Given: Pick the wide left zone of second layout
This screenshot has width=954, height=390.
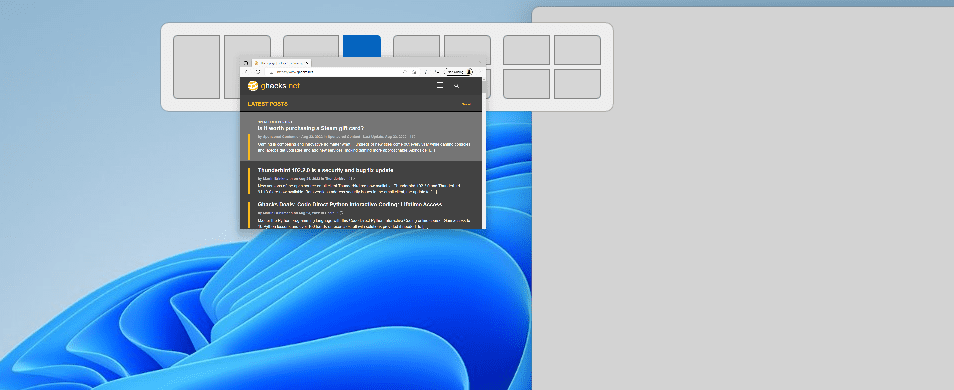Looking at the screenshot, I should coord(311,46).
